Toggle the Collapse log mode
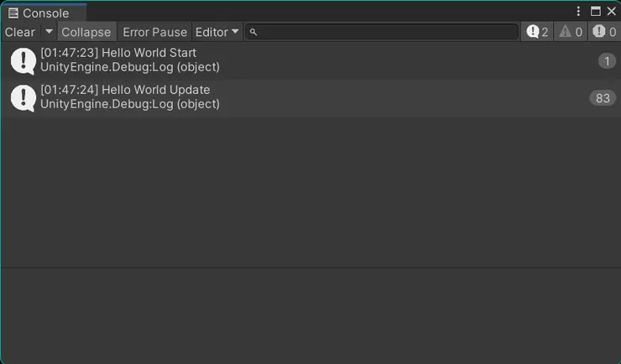Viewport: 621px width, 364px height. coord(86,32)
